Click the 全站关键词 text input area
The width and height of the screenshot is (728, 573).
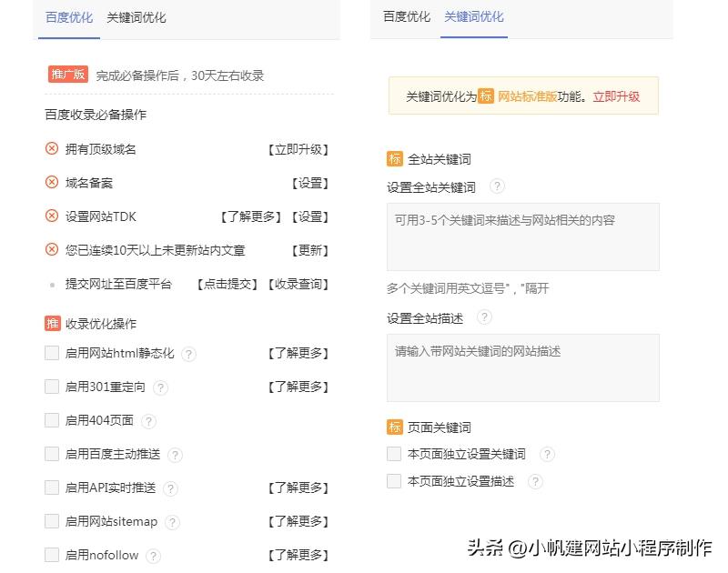(522, 236)
